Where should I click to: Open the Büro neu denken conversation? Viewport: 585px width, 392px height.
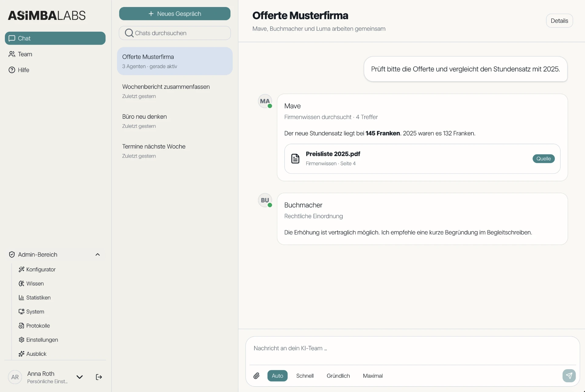pos(175,121)
